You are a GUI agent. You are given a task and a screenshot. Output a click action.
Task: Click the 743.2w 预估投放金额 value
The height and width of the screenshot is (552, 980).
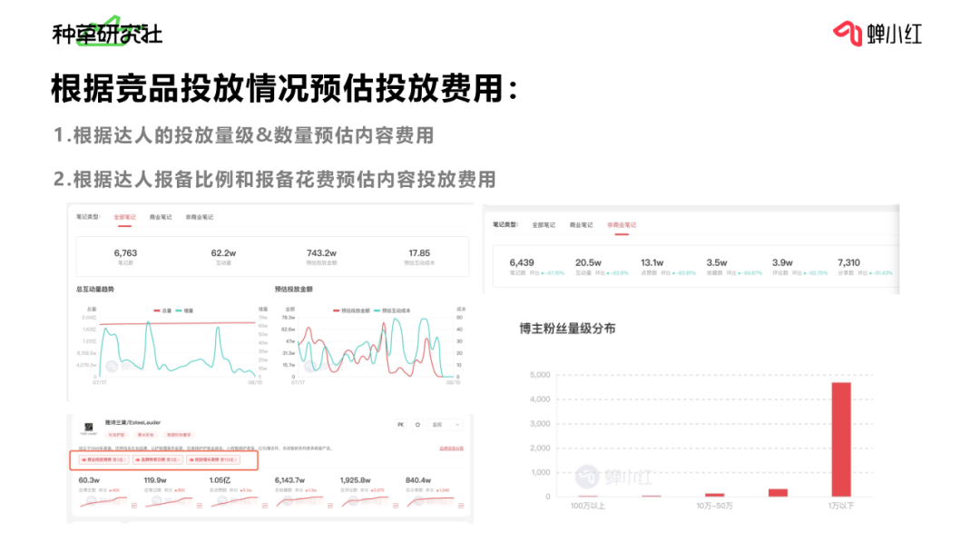tap(321, 253)
